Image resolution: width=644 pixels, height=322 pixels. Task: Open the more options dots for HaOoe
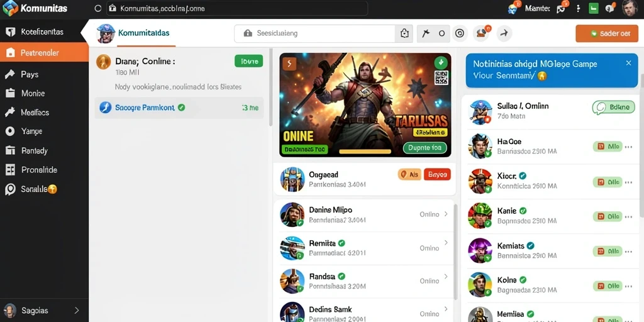tap(629, 147)
